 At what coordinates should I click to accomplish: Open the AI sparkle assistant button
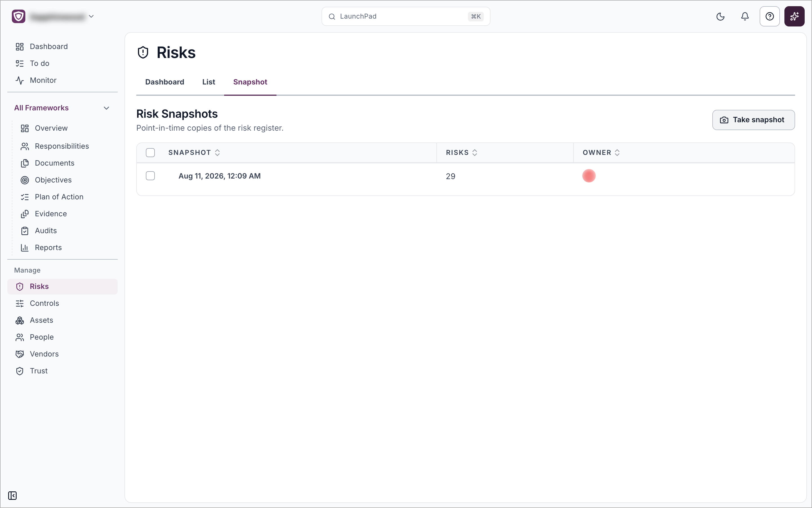coord(794,16)
